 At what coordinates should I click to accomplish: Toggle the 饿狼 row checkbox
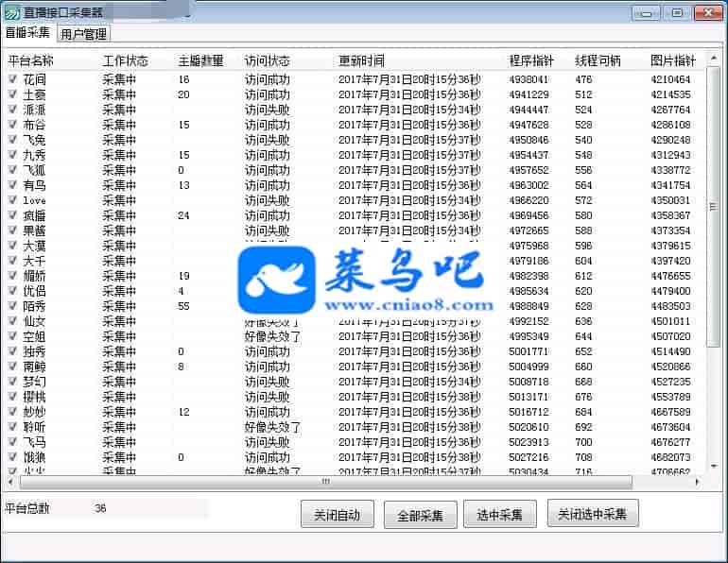click(12, 457)
